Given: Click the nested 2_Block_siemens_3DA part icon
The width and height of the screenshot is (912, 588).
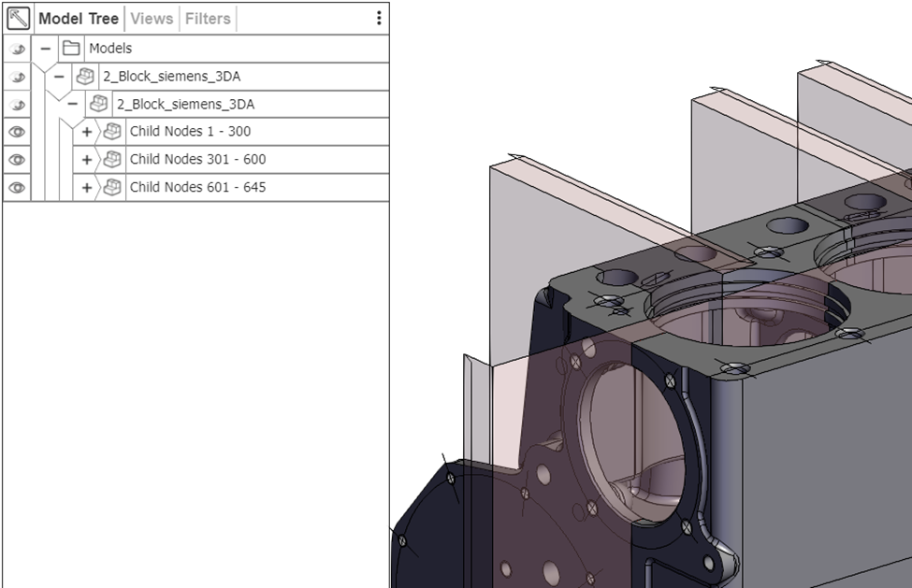Looking at the screenshot, I should (99, 104).
